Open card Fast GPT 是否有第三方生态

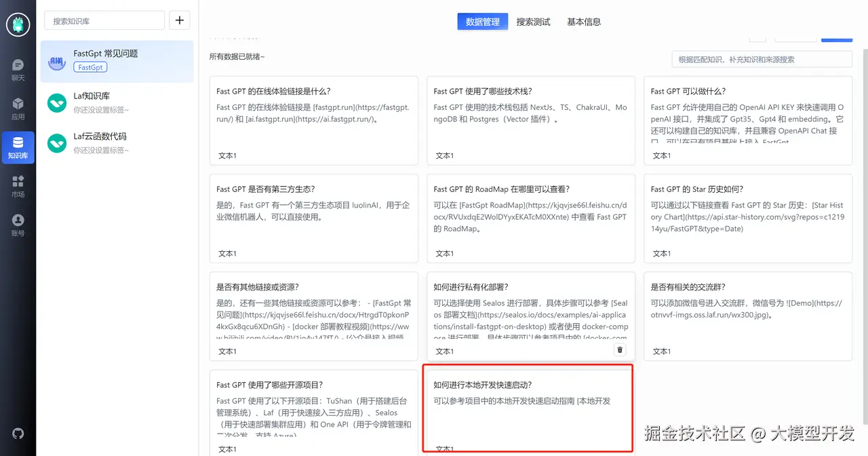point(313,218)
